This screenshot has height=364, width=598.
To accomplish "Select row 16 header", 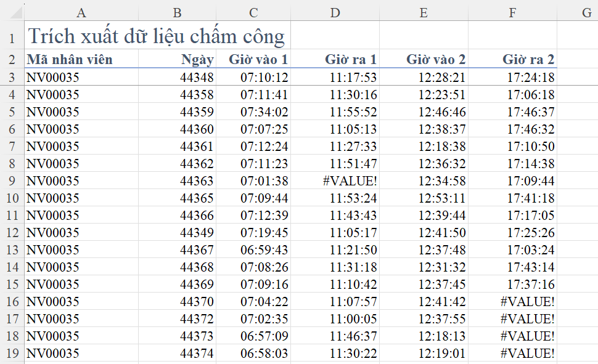I will (12, 302).
